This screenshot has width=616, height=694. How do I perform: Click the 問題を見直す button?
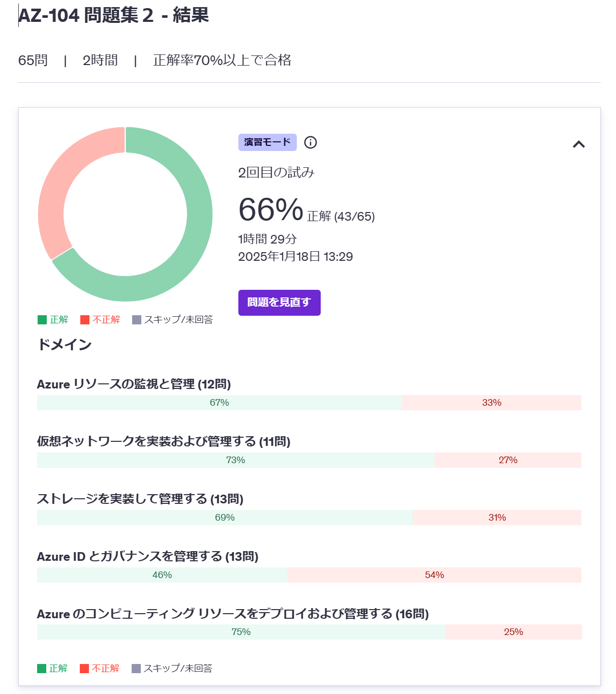point(279,303)
